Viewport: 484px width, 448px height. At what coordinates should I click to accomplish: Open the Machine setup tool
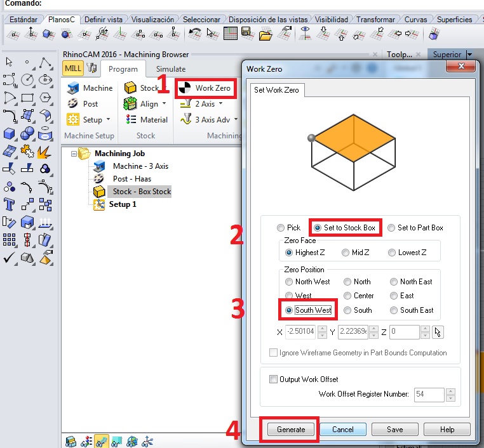click(x=90, y=88)
